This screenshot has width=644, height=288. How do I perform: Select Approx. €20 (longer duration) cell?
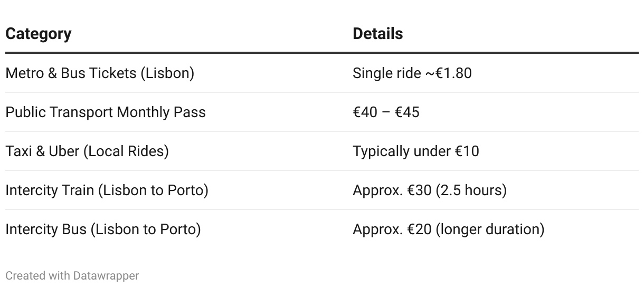[x=448, y=229]
